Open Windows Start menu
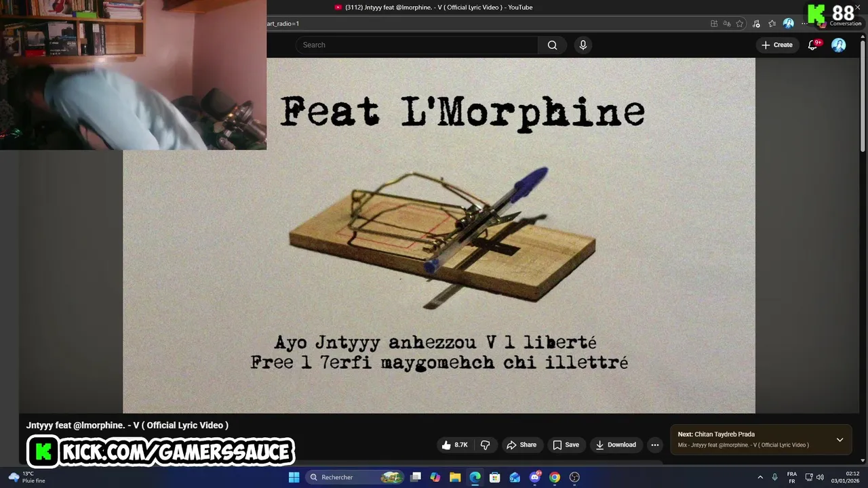Screen dimensions: 868x488 [x=294, y=477]
